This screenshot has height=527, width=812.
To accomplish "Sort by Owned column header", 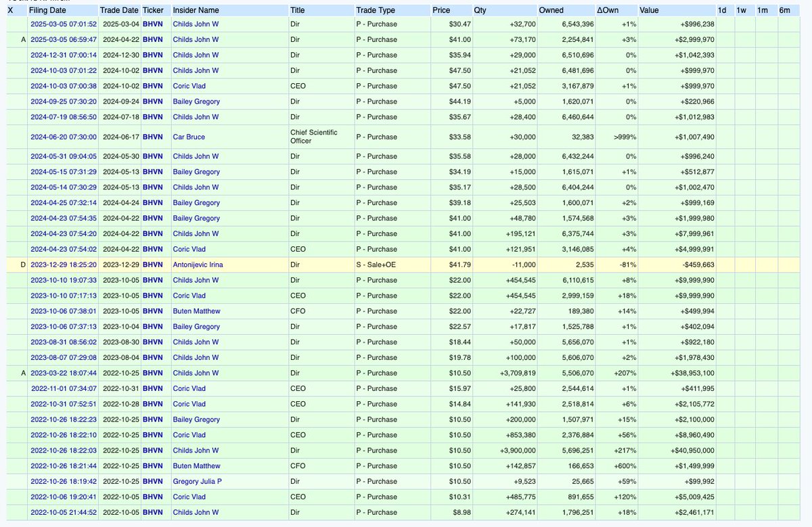I will pos(551,10).
